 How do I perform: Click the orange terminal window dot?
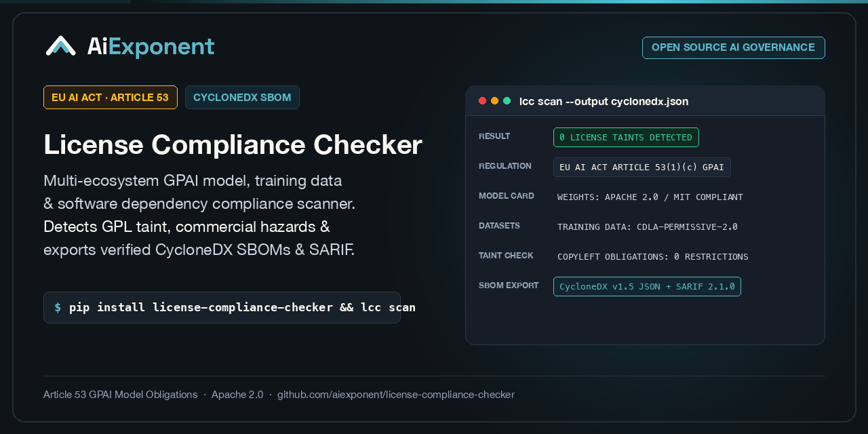point(494,101)
